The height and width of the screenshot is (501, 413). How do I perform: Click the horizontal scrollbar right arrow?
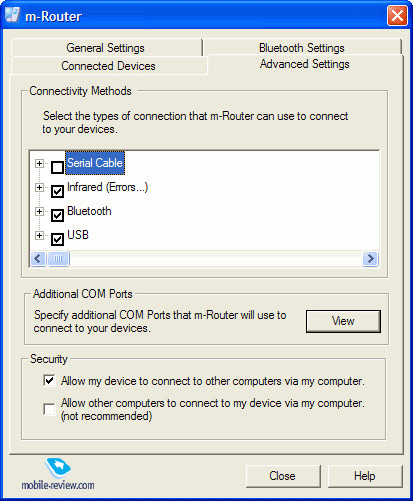(x=370, y=259)
